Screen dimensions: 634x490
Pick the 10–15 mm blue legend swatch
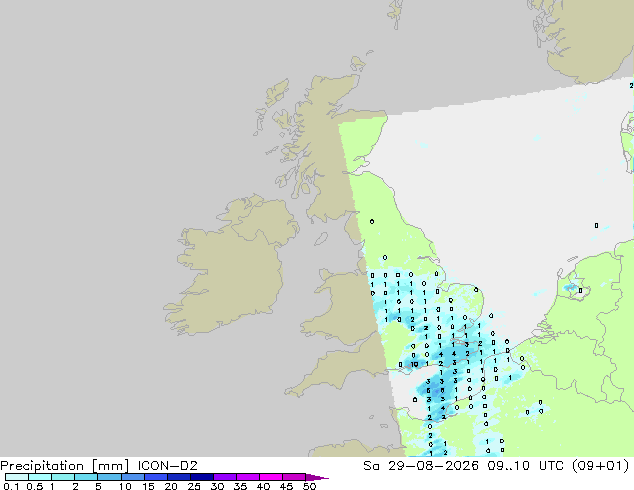tap(132, 477)
